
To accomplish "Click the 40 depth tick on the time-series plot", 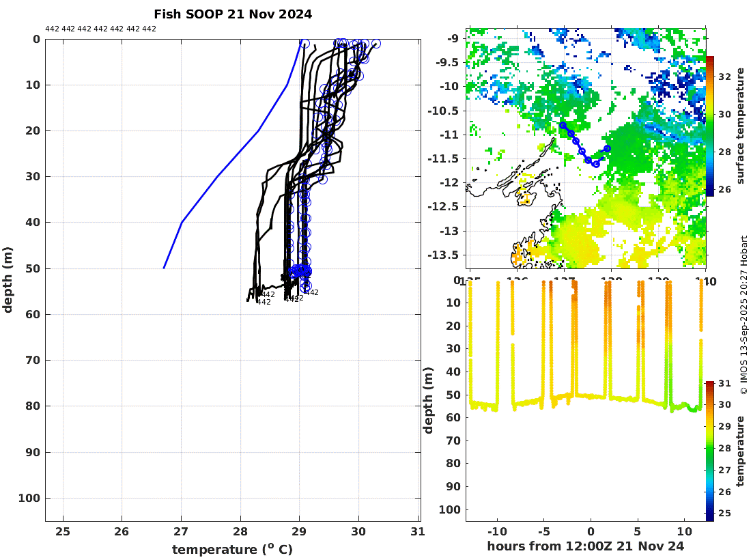I will pyautogui.click(x=453, y=372).
